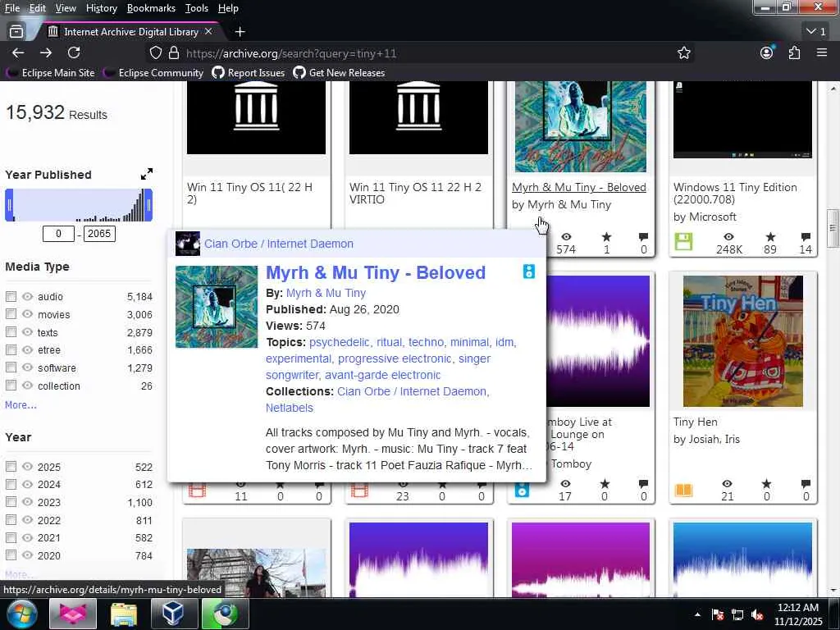Image resolution: width=840 pixels, height=630 pixels.
Task: Click the audio media icon in popup
Action: (x=528, y=272)
